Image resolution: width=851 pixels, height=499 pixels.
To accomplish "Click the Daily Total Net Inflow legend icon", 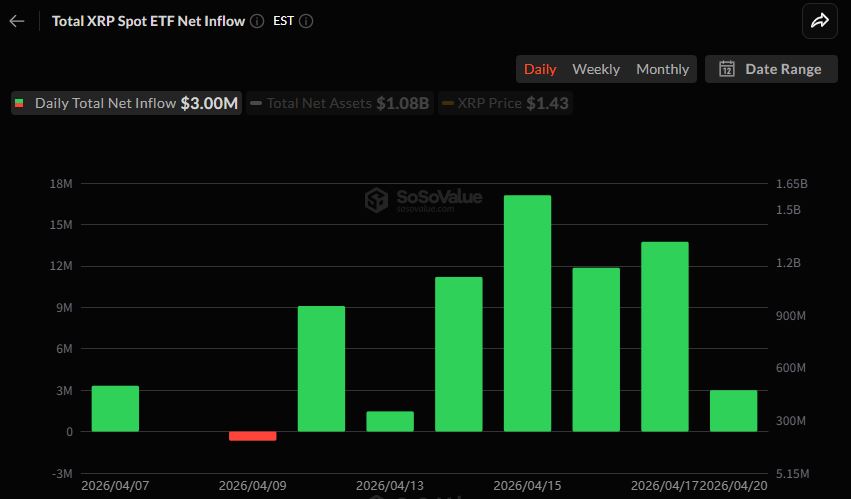I will tap(19, 103).
